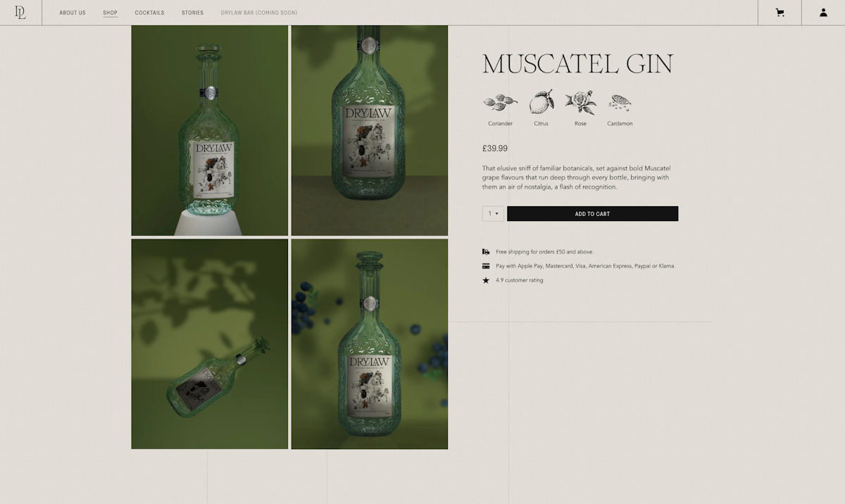Click Drylaw Bar (Coming Soon) link
845x504 pixels.
[259, 13]
